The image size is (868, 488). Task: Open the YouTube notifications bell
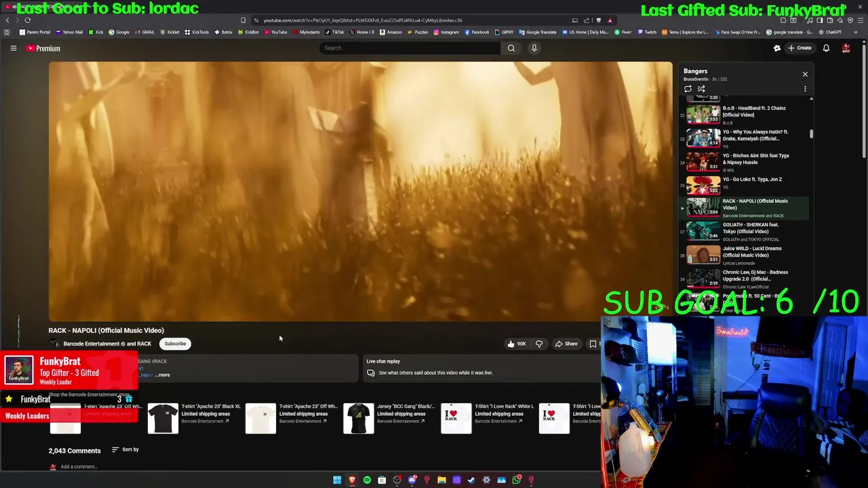[826, 48]
